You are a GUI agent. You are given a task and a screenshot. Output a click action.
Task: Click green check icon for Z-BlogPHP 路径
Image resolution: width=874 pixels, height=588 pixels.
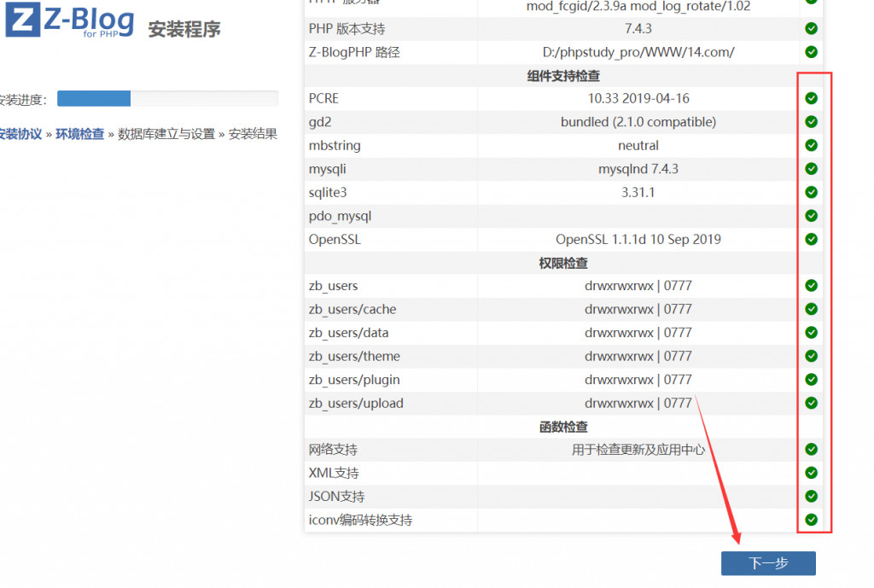tap(811, 52)
